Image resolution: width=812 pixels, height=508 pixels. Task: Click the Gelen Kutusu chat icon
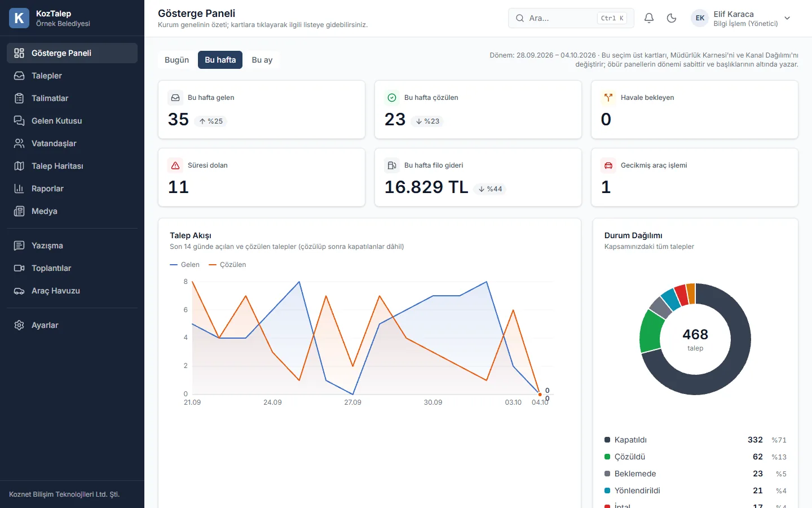tap(19, 121)
